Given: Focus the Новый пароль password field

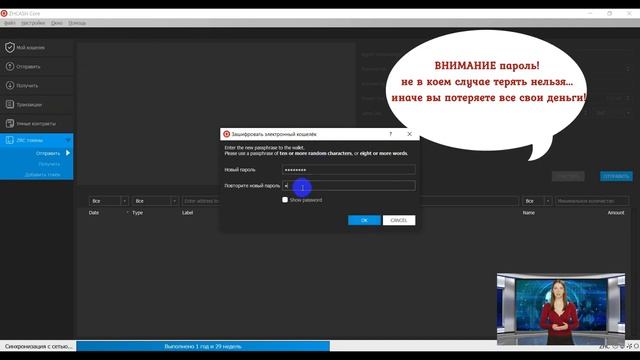Looking at the screenshot, I should [349, 169].
